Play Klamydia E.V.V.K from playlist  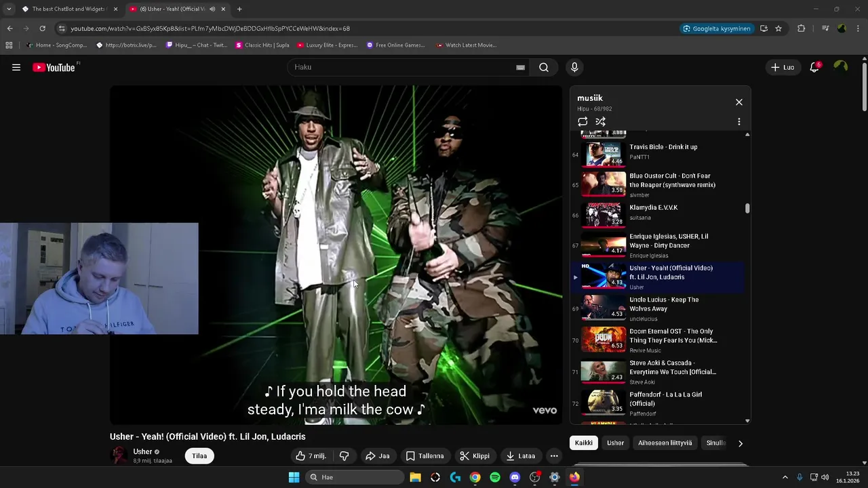[657, 215]
